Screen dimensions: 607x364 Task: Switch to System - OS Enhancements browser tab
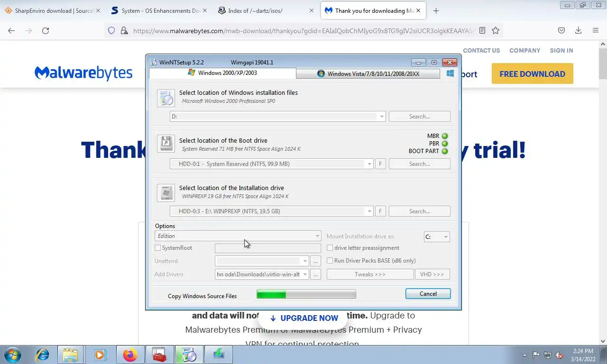click(x=160, y=10)
